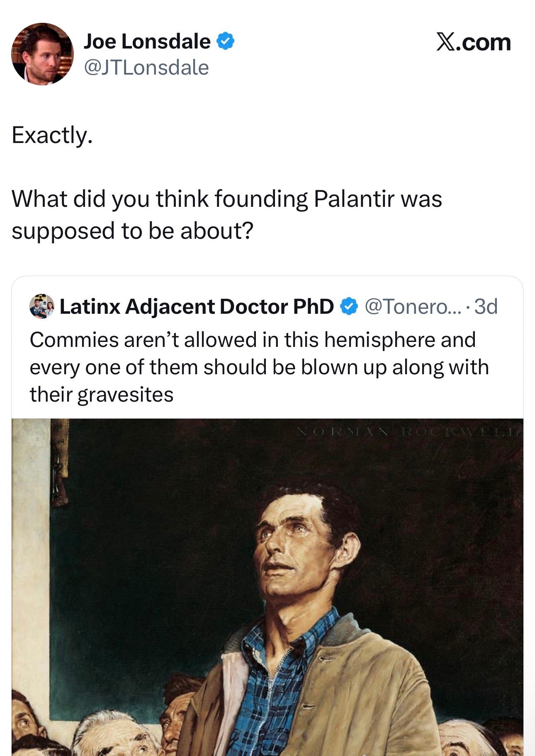This screenshot has width=535, height=756.
Task: Visit the @JTLonsdale handle
Action: click(x=146, y=68)
